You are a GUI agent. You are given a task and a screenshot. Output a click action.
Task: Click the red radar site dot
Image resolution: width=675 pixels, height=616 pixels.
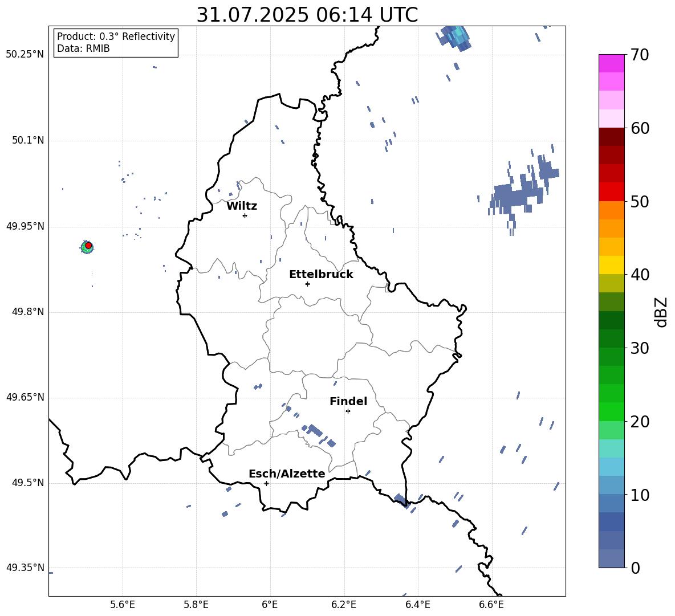[x=88, y=246]
